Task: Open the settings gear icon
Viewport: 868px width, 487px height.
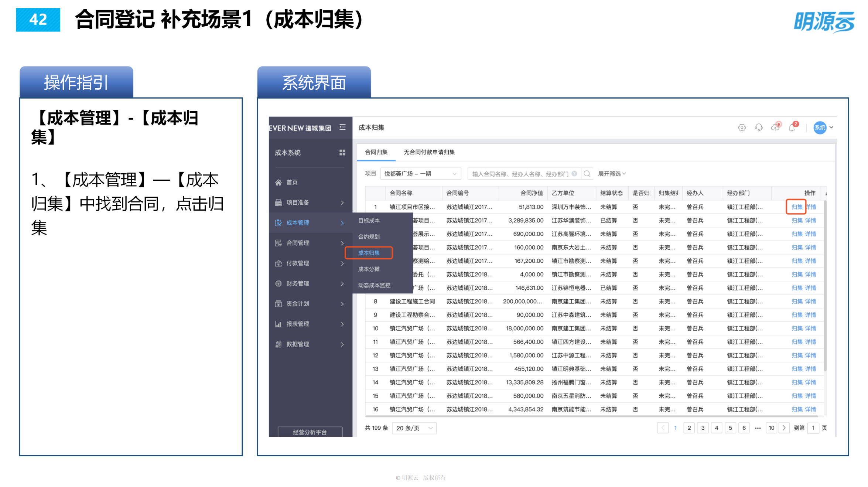Action: 741,127
